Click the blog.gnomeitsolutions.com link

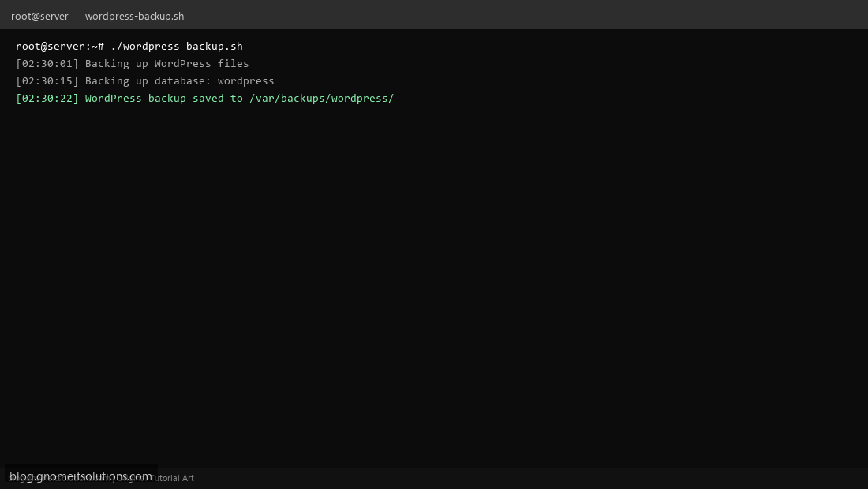pos(80,476)
